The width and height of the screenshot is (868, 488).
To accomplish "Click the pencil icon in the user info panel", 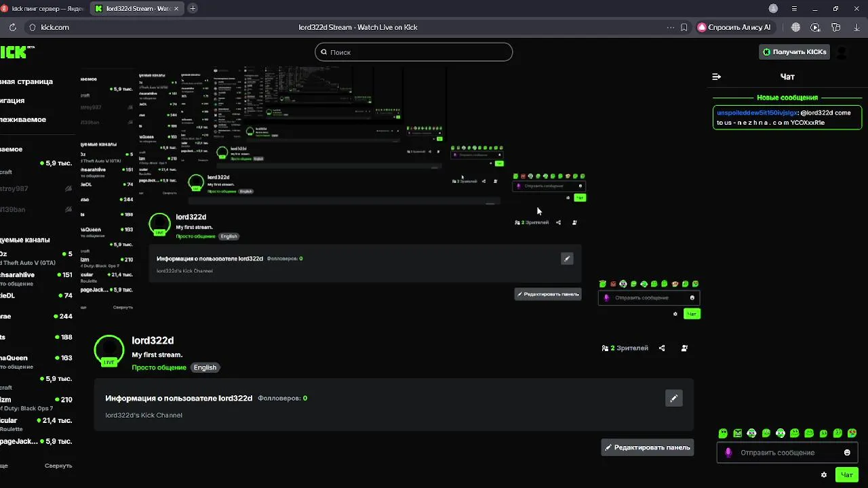I will (673, 399).
